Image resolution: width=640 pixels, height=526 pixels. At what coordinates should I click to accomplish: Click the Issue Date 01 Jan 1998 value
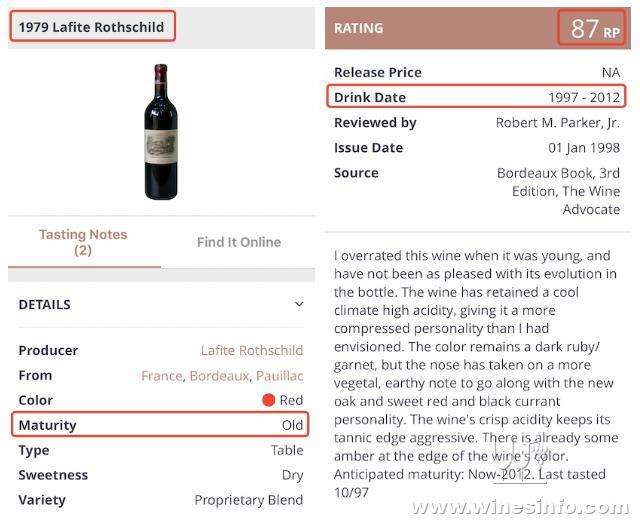pyautogui.click(x=584, y=148)
